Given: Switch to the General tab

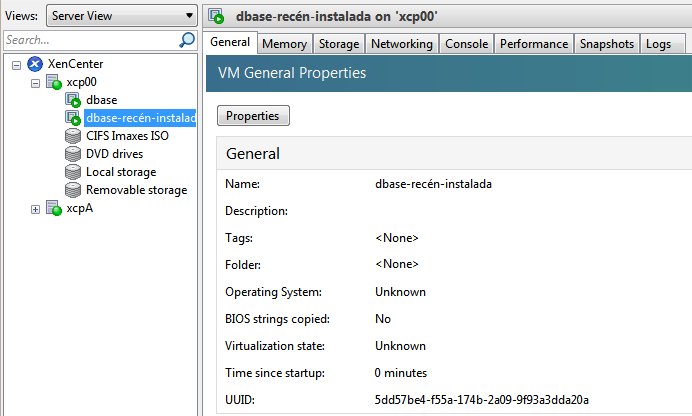Looking at the screenshot, I should 230,42.
